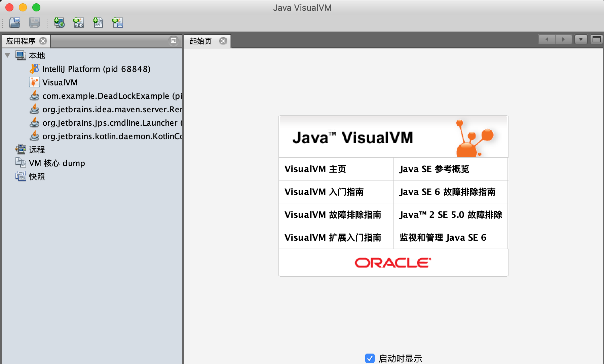Click the 远程 remote hosts icon
Image resolution: width=604 pixels, height=364 pixels.
click(x=21, y=149)
